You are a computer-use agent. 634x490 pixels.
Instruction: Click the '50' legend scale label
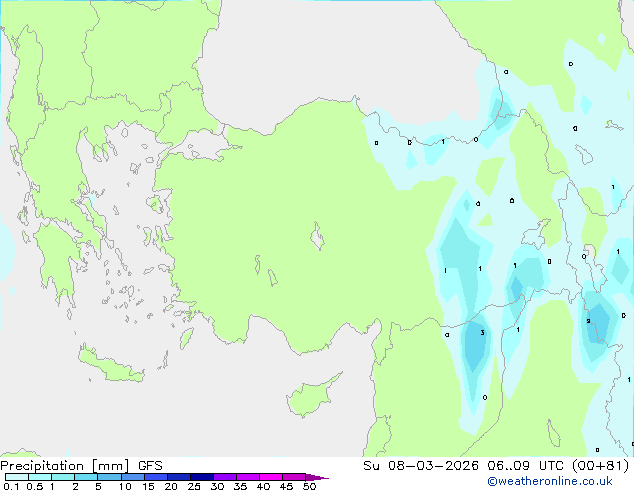(x=309, y=486)
